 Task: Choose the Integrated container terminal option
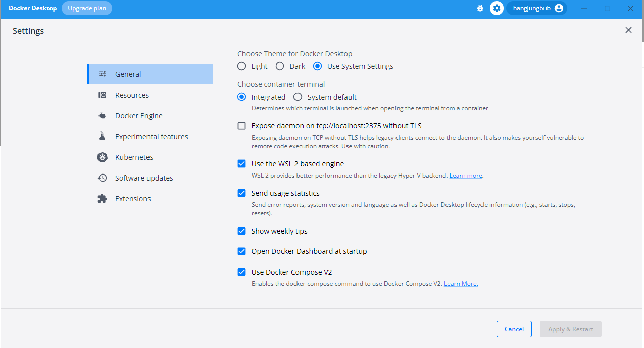(x=242, y=97)
